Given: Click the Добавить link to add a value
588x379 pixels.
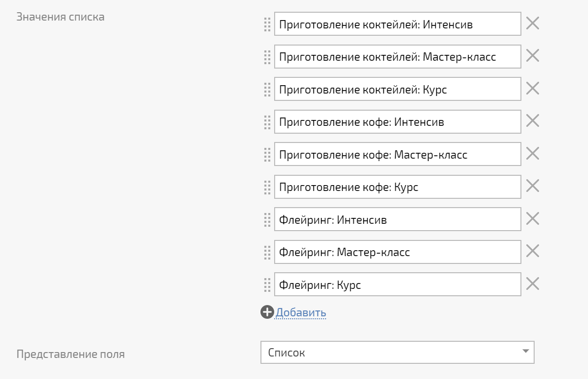Looking at the screenshot, I should [x=301, y=312].
